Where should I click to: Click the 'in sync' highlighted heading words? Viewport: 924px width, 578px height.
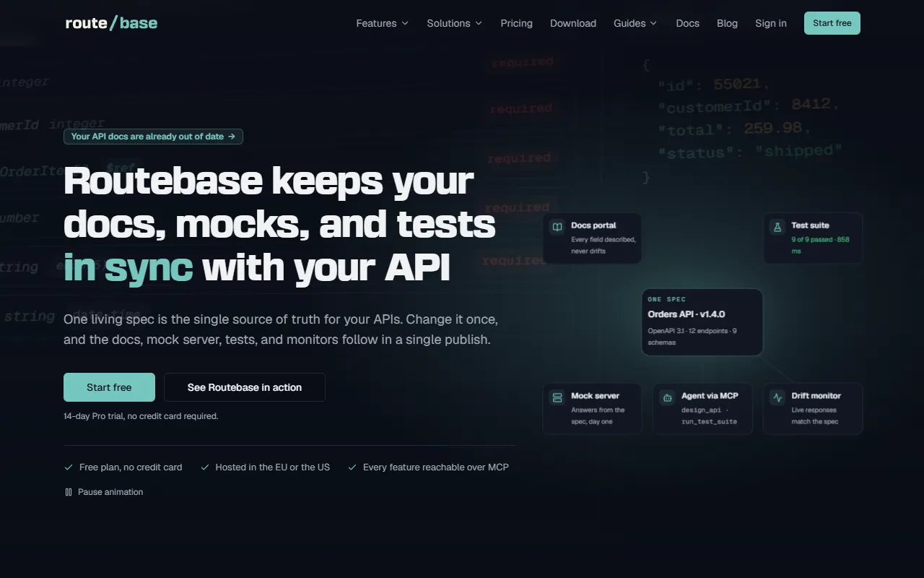128,268
